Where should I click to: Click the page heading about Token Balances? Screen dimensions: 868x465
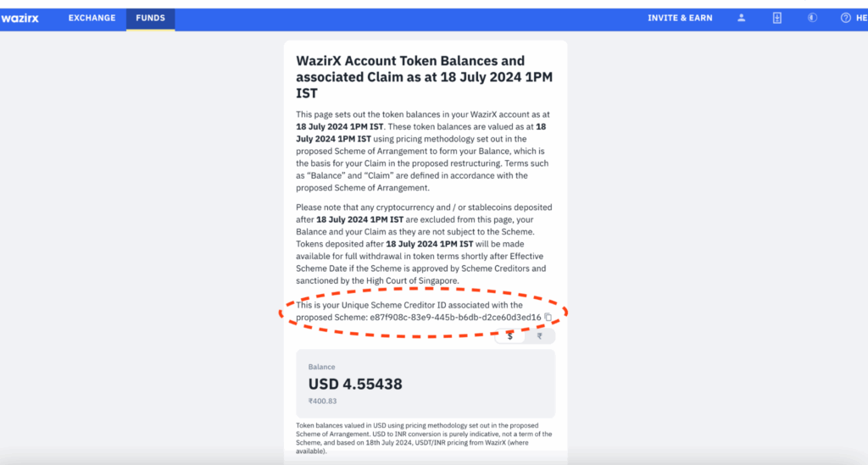coord(424,77)
